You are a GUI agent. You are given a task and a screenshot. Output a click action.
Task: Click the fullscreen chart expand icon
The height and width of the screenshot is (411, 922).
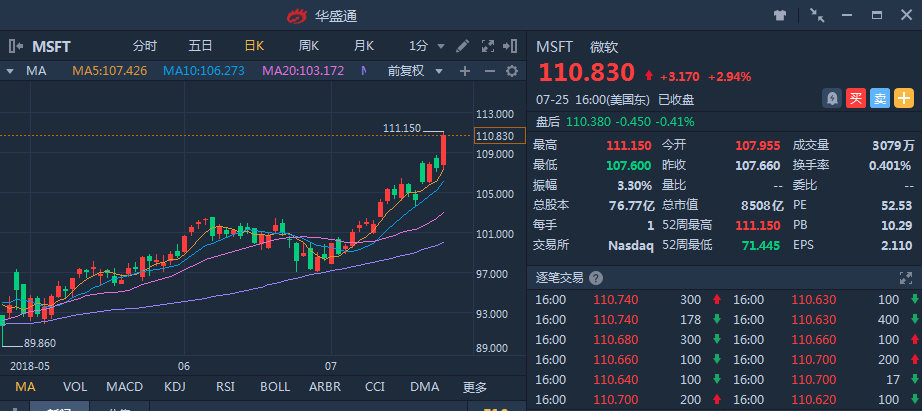click(x=487, y=46)
